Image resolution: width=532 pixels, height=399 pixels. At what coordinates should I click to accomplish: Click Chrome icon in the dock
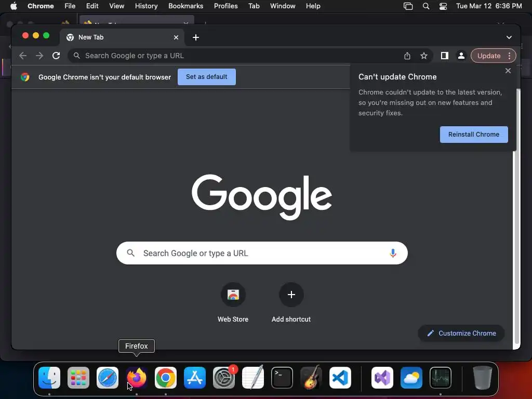(x=166, y=378)
